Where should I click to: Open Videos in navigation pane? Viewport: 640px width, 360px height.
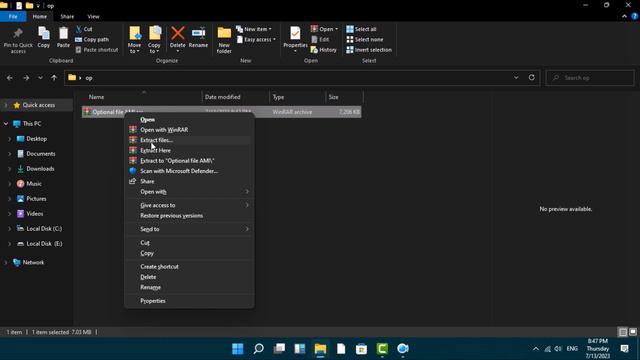[x=35, y=213]
